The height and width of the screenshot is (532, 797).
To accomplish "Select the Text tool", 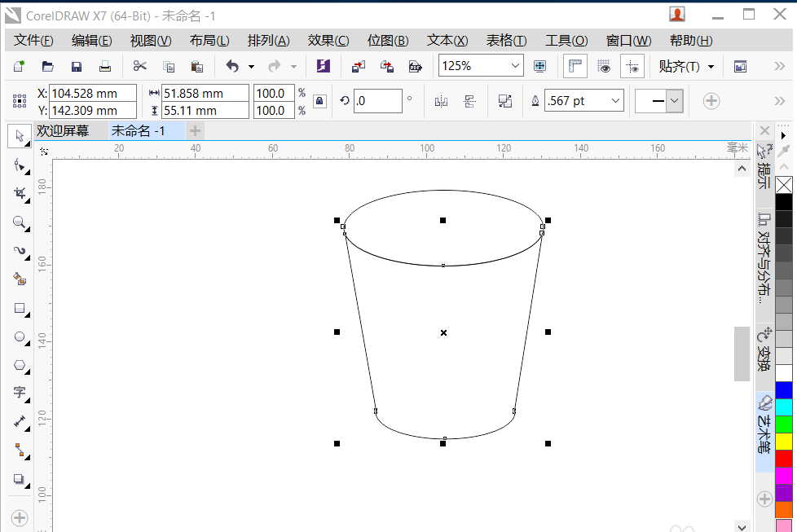I will click(x=18, y=393).
